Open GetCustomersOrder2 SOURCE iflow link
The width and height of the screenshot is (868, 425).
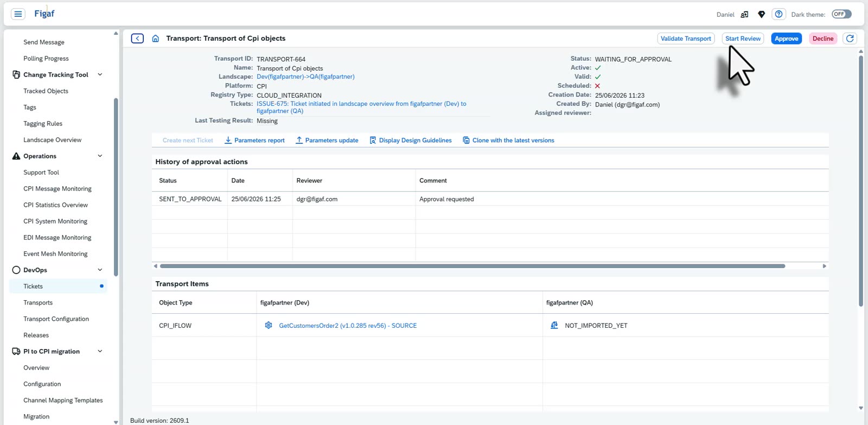coord(348,326)
